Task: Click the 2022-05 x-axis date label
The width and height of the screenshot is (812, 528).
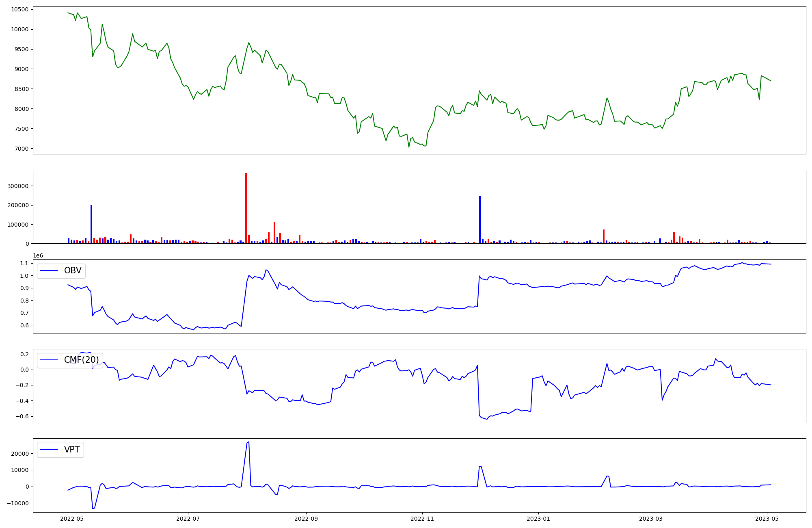Action: tap(72, 519)
